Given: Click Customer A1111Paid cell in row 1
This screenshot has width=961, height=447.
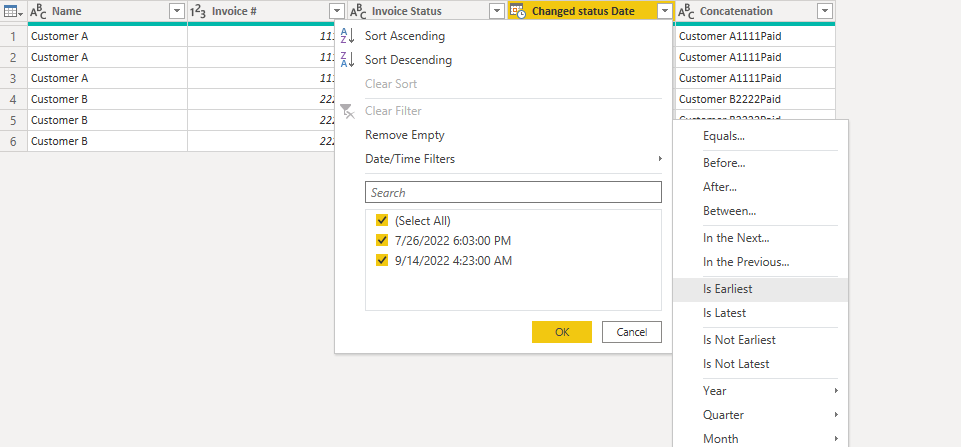Looking at the screenshot, I should pyautogui.click(x=755, y=36).
